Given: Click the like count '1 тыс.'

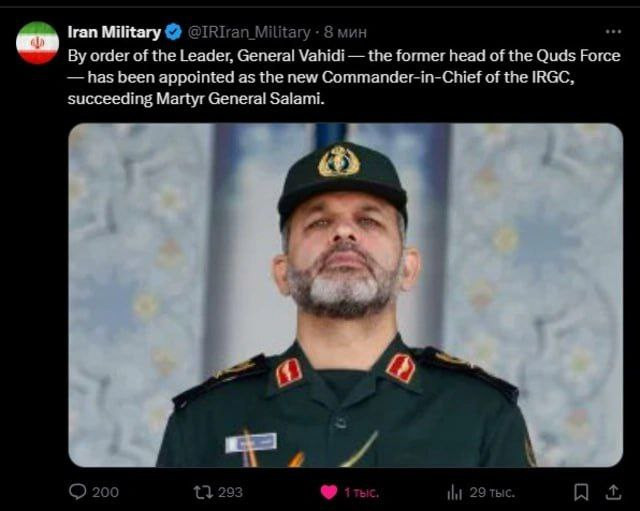Looking at the screenshot, I should click(x=360, y=492).
